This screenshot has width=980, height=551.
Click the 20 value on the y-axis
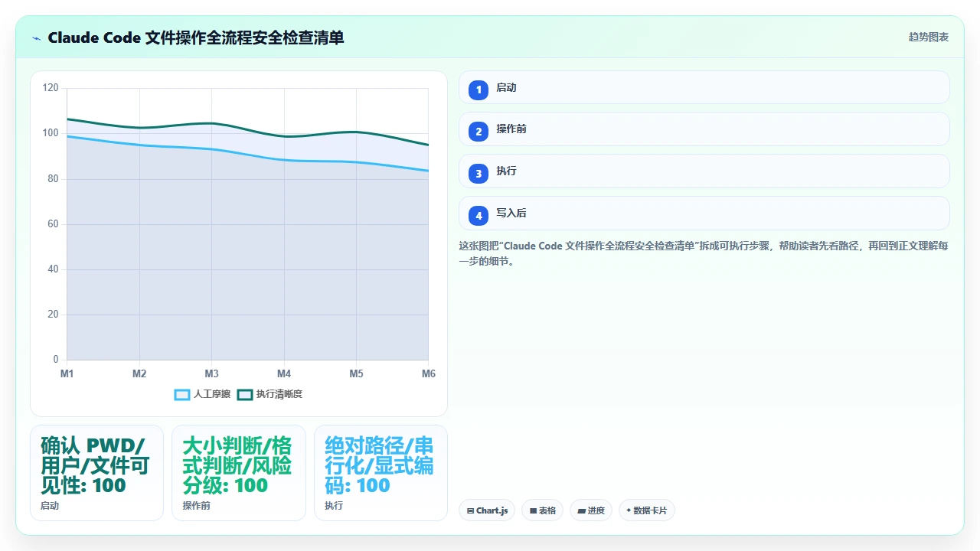click(x=53, y=315)
